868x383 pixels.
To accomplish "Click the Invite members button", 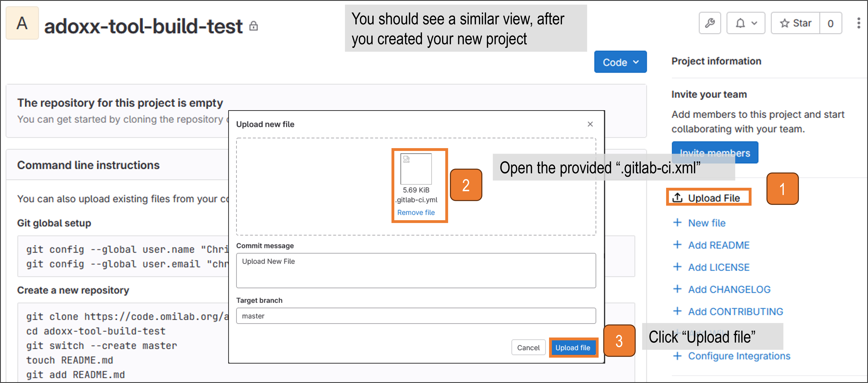I will [715, 153].
